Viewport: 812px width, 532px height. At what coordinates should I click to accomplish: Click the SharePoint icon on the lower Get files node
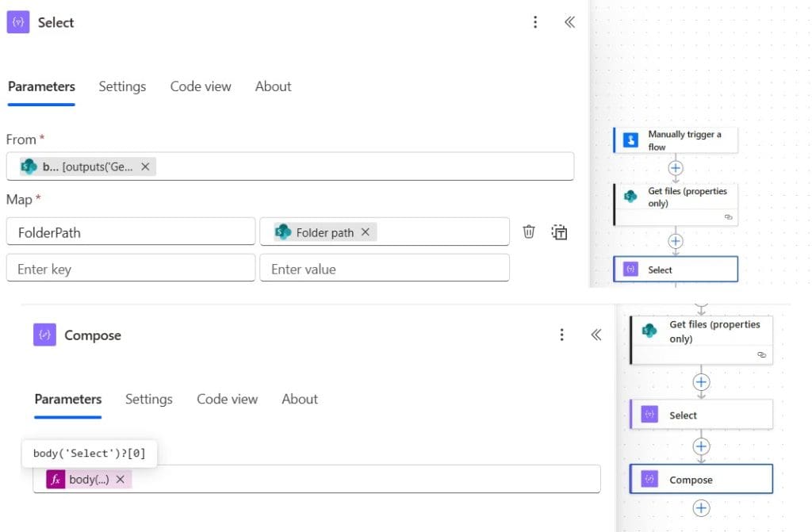click(x=649, y=330)
